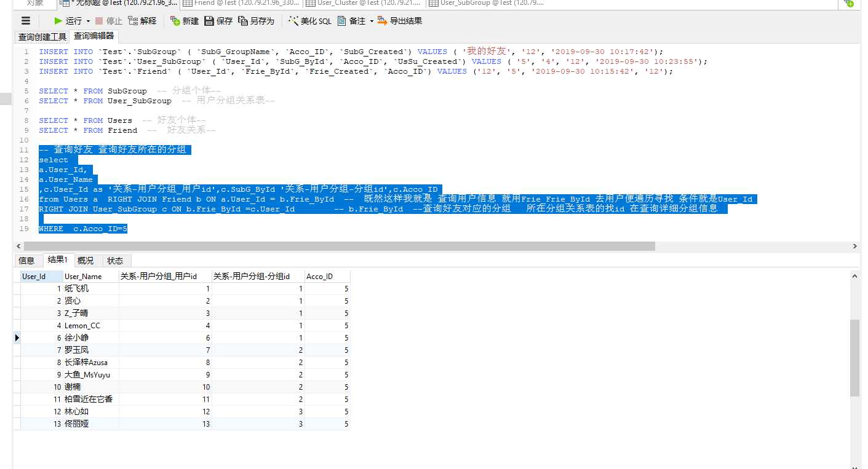Switch to the Friend @Test tab
This screenshot has height=469, width=868.
coord(241,4)
